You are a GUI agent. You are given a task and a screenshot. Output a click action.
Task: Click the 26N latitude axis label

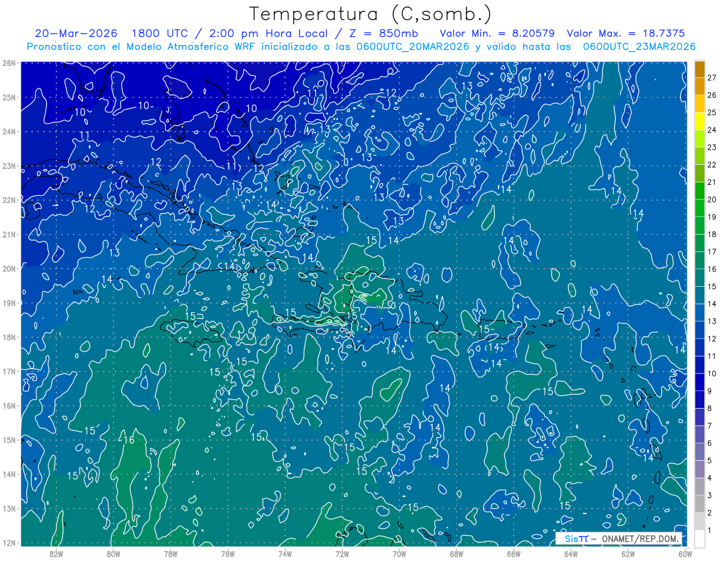tap(9, 63)
